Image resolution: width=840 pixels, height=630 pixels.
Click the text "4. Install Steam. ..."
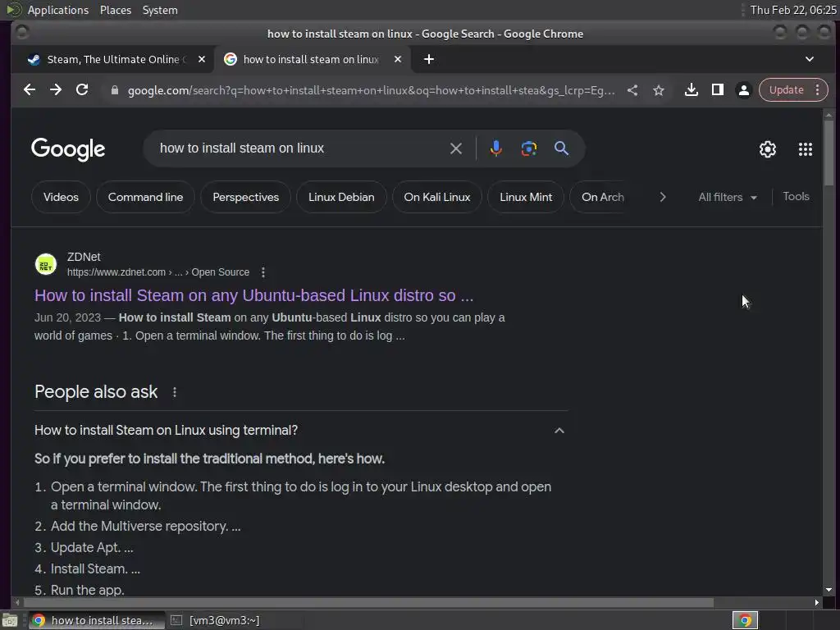[x=88, y=569]
